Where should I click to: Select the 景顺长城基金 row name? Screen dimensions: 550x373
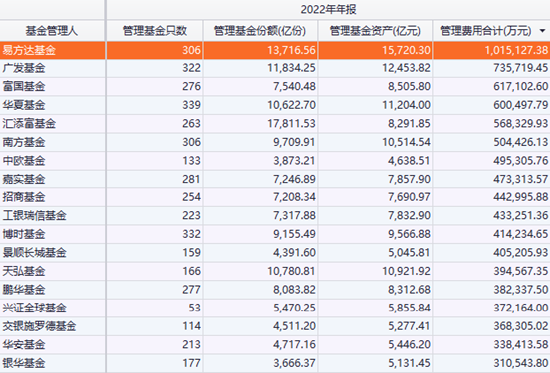[x=34, y=253]
